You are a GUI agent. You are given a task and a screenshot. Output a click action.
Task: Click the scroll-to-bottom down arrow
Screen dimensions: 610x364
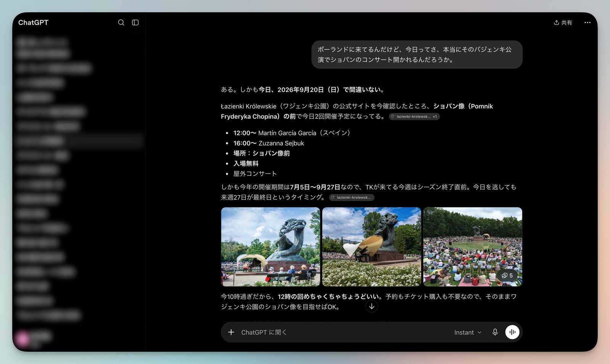pos(372,306)
